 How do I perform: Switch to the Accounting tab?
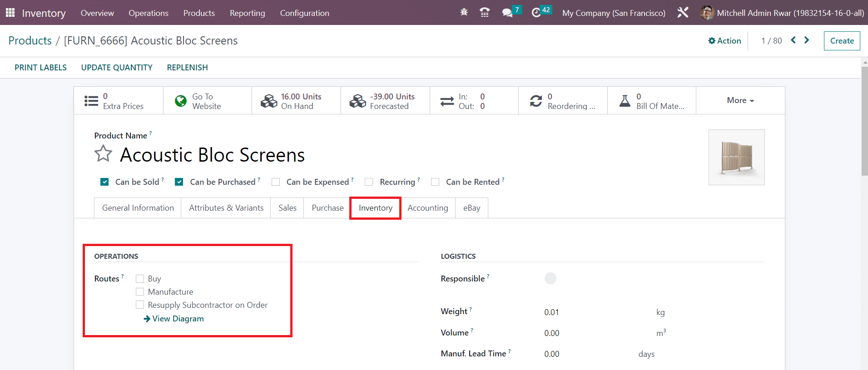click(x=427, y=208)
